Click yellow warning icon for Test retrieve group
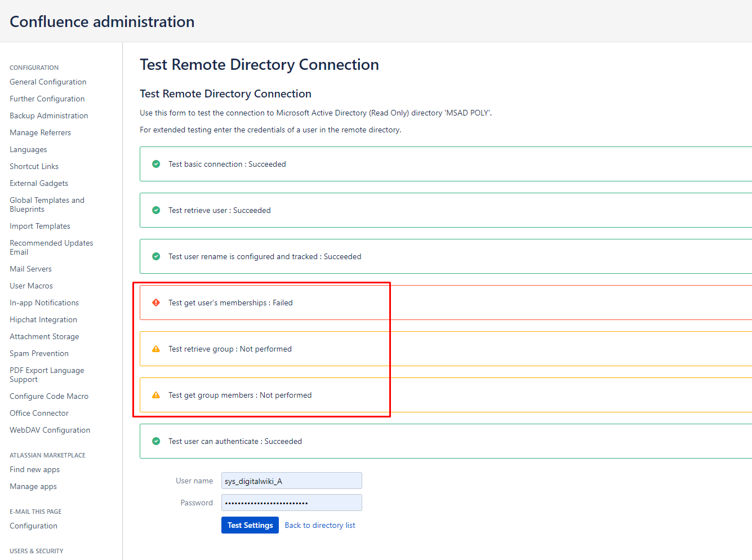The image size is (752, 560). (156, 349)
